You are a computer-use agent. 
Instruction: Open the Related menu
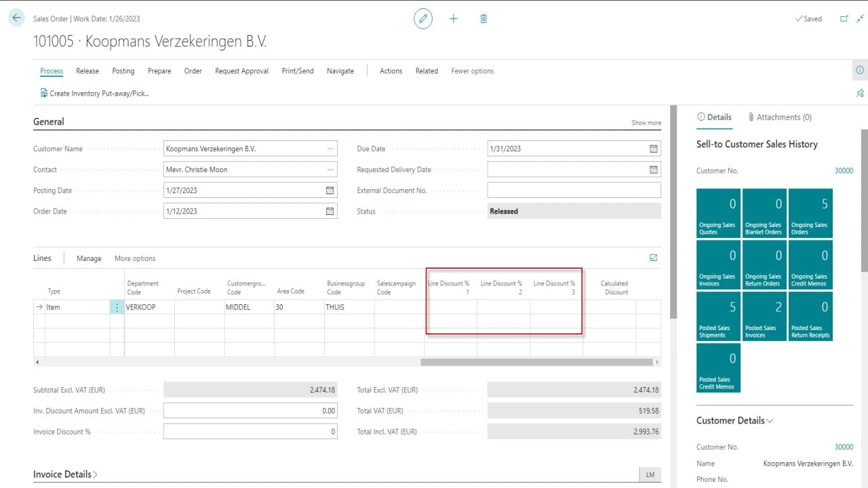point(427,71)
